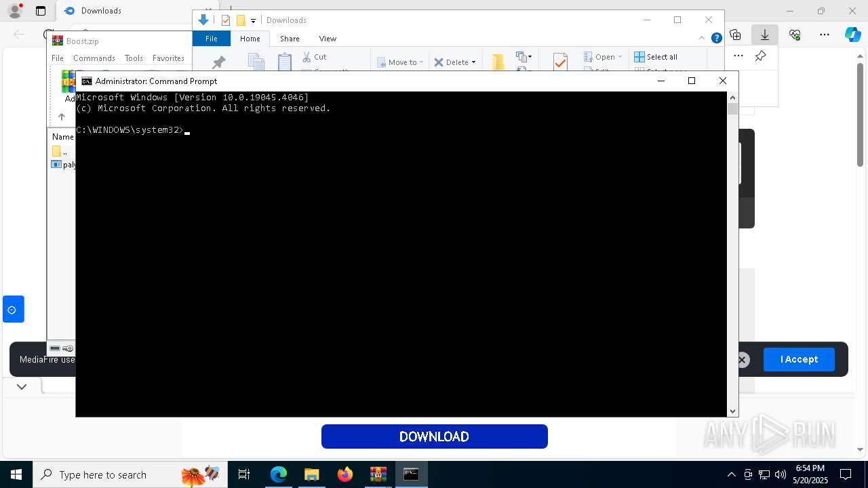Click the drive icon in WinRAR status bar

coord(55,348)
